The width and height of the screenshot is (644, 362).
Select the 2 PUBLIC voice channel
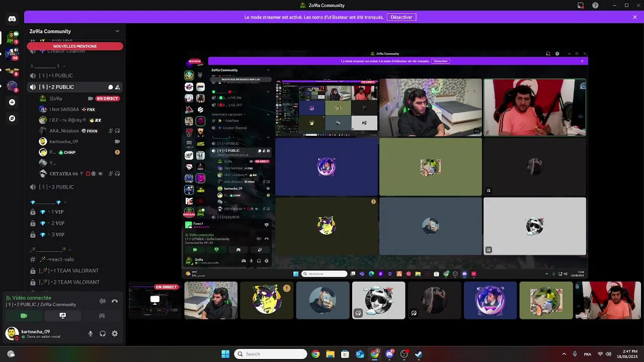[x=75, y=87]
